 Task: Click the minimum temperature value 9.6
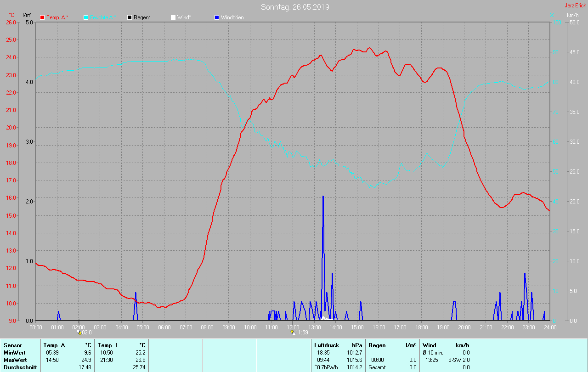click(87, 353)
